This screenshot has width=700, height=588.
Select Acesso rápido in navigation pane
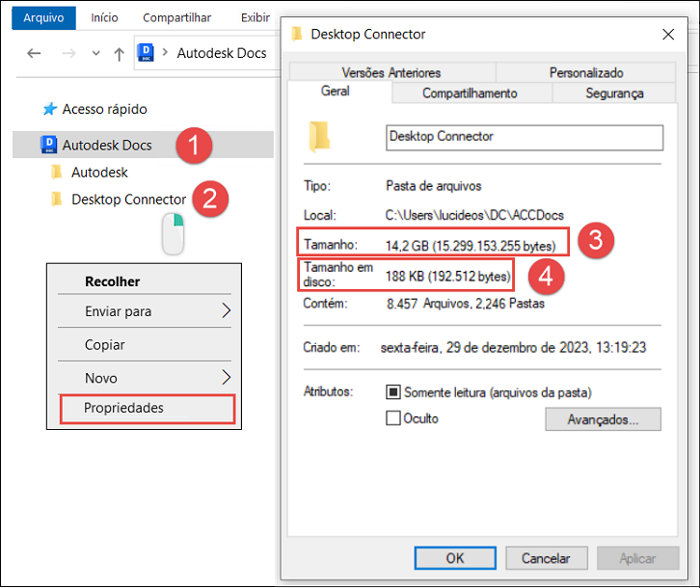click(104, 109)
